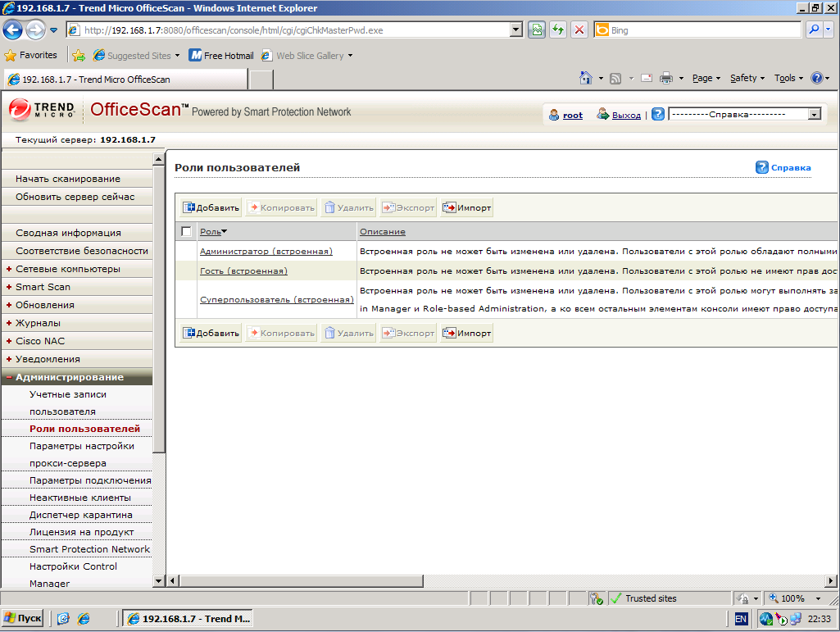Click sidebar scrollbar down arrow
This screenshot has width=840, height=632.
(x=158, y=581)
